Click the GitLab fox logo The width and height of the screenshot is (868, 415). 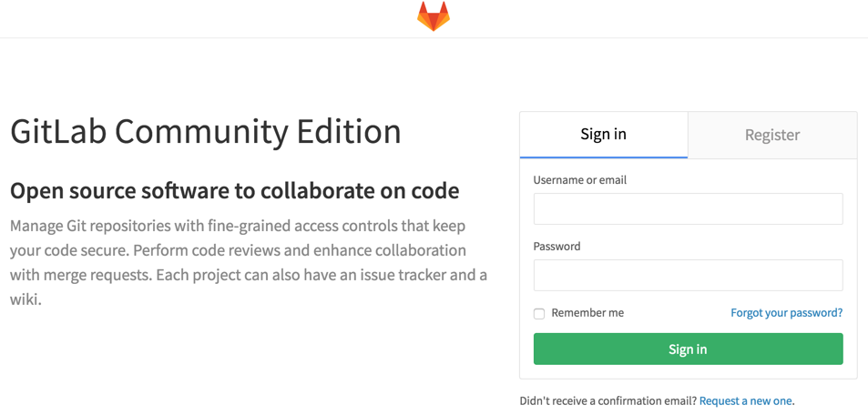[434, 16]
